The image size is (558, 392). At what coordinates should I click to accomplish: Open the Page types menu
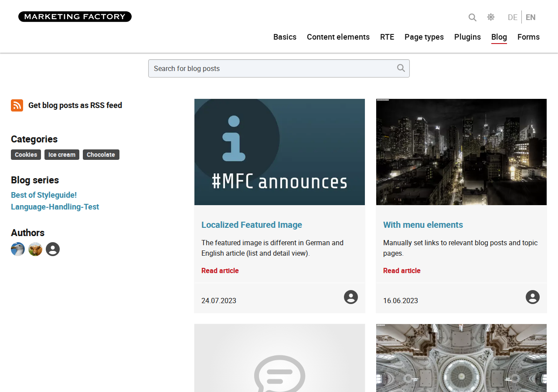(x=424, y=37)
